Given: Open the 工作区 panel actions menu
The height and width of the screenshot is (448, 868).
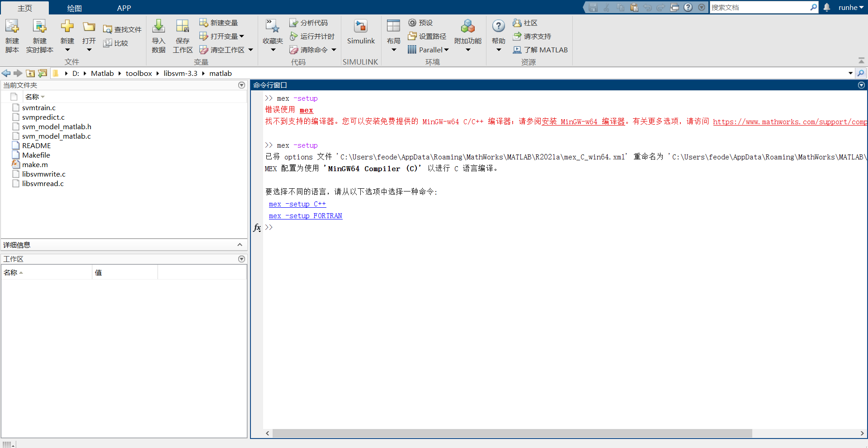Looking at the screenshot, I should click(241, 259).
